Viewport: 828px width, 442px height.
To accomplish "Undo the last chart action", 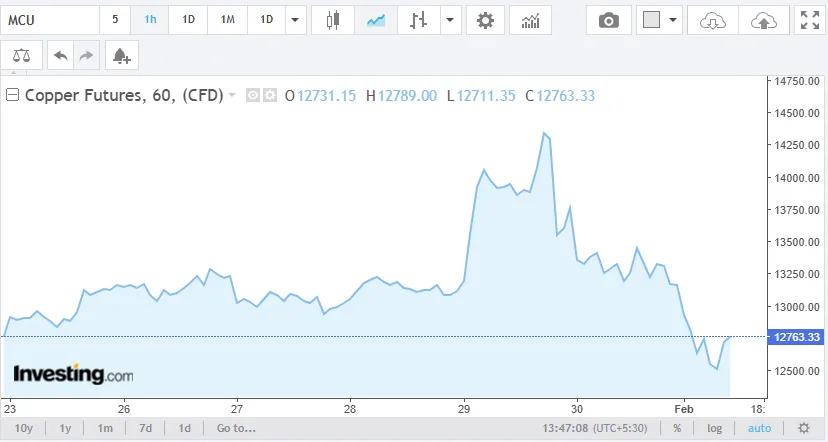I will coord(61,55).
